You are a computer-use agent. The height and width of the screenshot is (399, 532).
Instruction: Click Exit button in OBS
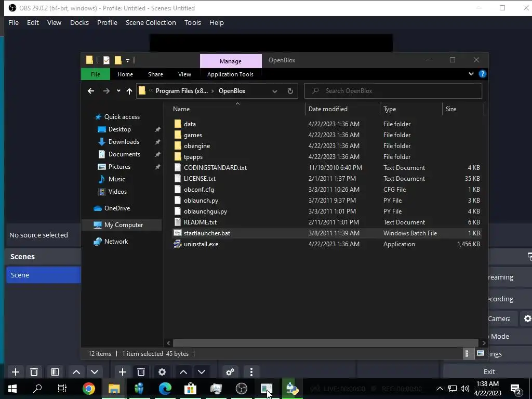pyautogui.click(x=489, y=372)
